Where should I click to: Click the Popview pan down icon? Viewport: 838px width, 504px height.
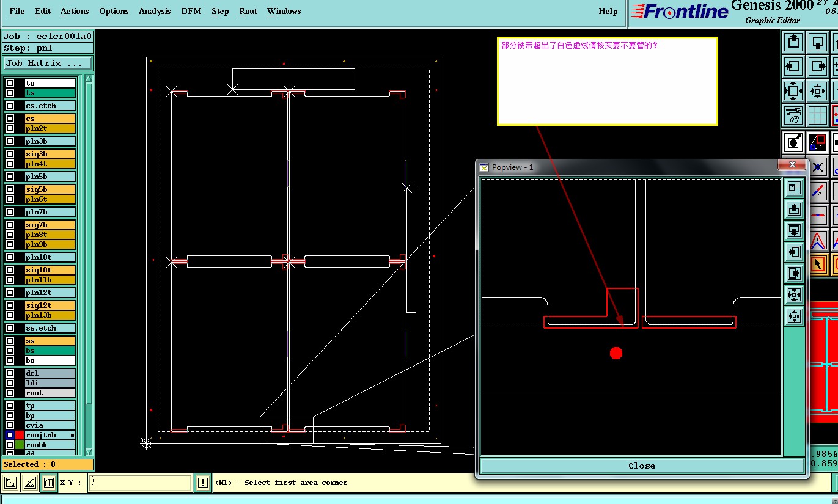[x=794, y=231]
